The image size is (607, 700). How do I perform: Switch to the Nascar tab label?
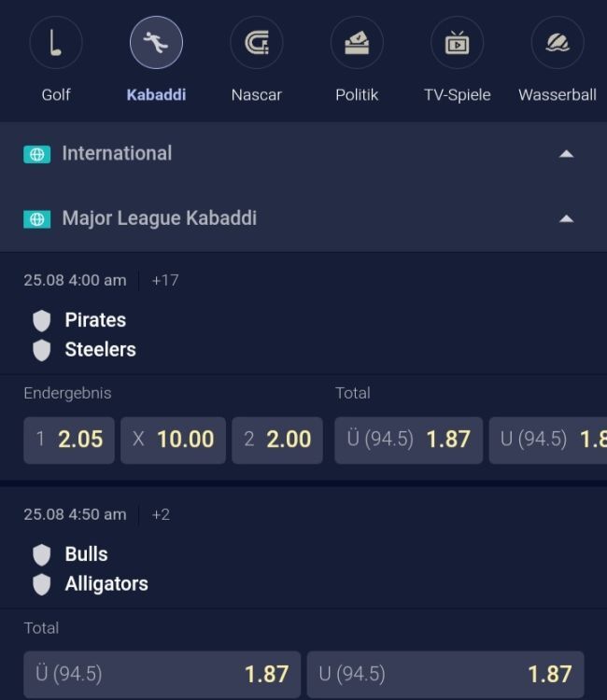tap(256, 94)
